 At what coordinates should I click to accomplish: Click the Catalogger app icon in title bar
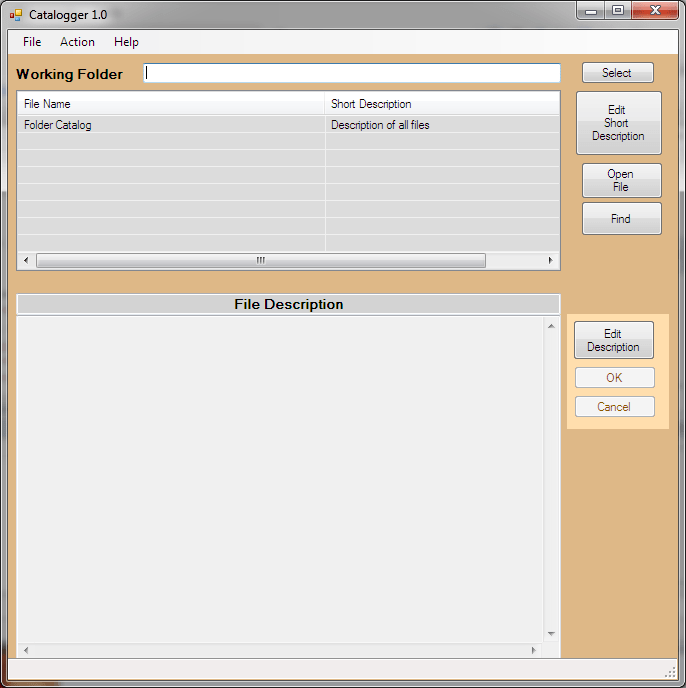click(15, 15)
